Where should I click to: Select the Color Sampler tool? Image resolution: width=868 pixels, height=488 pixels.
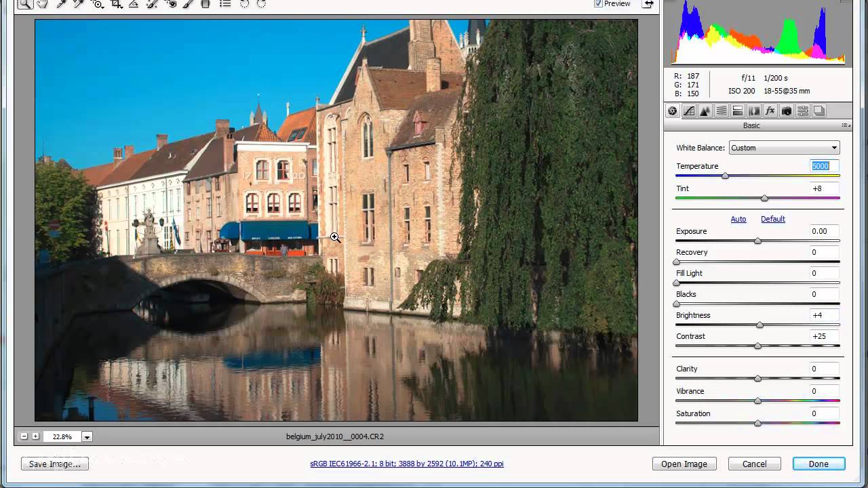79,3
